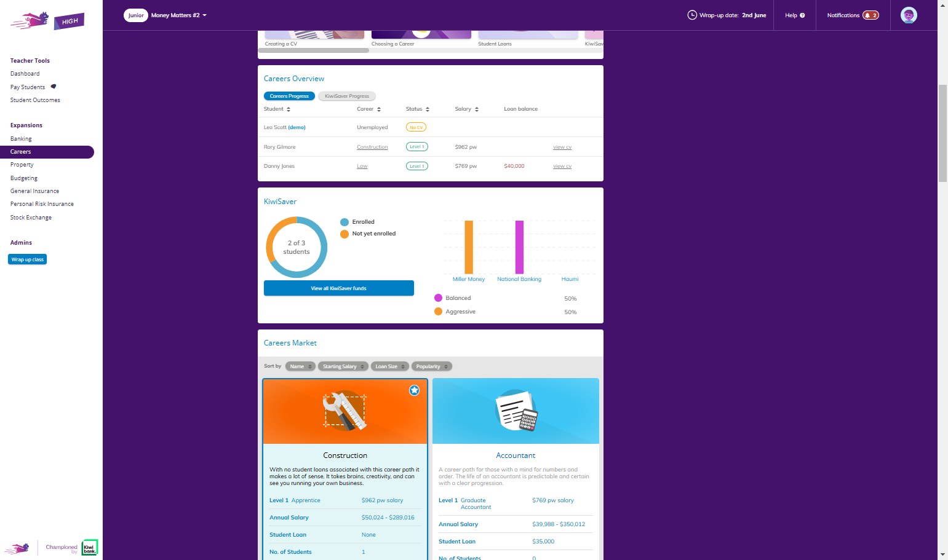
Task: Click the Not yet enrolled legend dot
Action: click(345, 234)
